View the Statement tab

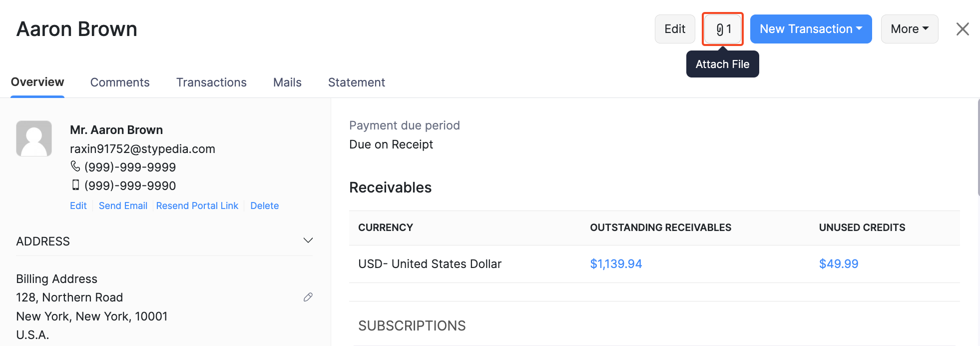click(x=356, y=82)
